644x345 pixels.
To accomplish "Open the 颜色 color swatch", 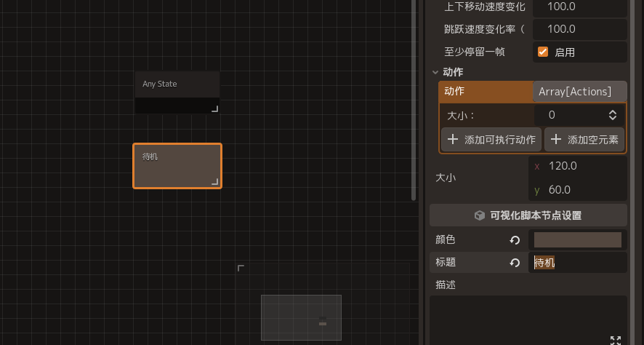I will 577,239.
